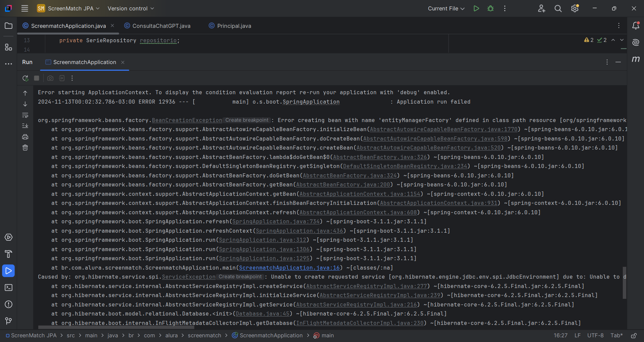Image resolution: width=644 pixels, height=342 pixels.
Task: Open more run actions menu
Action: click(505, 8)
